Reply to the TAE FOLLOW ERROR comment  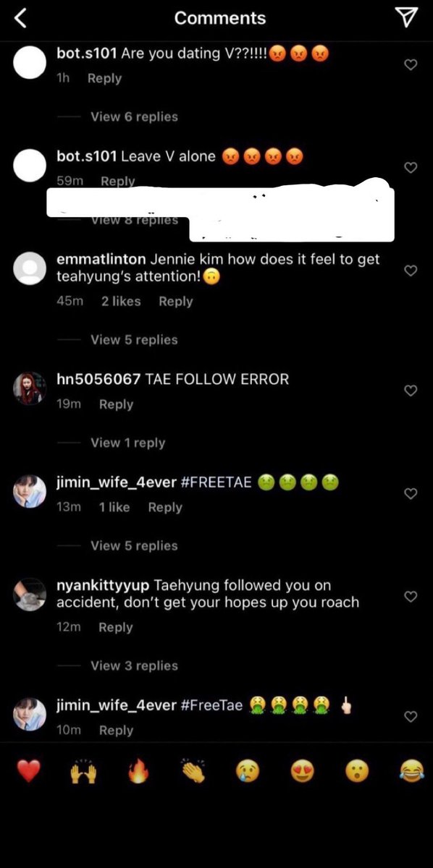coord(116,404)
